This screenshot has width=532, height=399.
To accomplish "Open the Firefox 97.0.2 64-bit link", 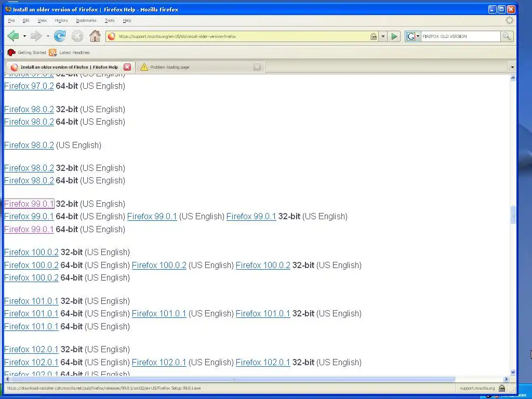I will point(29,86).
